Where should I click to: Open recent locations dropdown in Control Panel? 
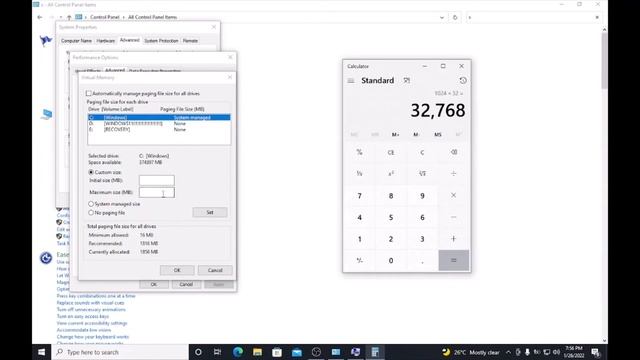pos(60,17)
